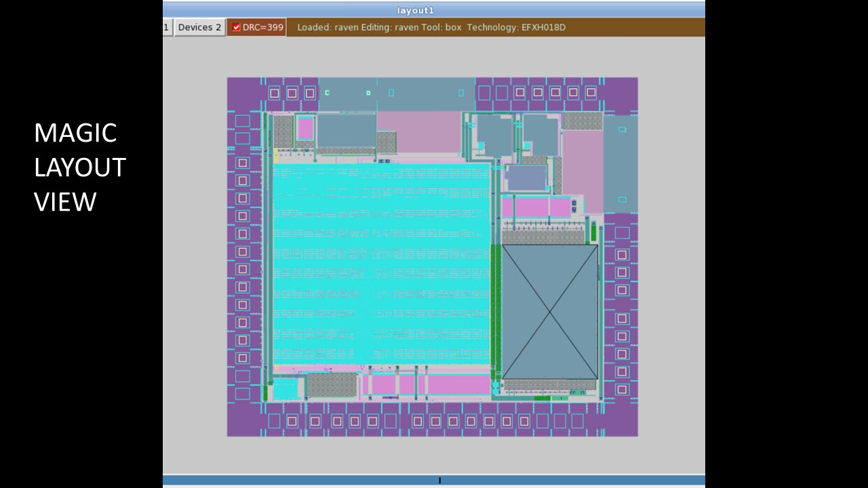The image size is (868, 488).
Task: Click the scrollbar at the bottom
Action: tap(439, 480)
